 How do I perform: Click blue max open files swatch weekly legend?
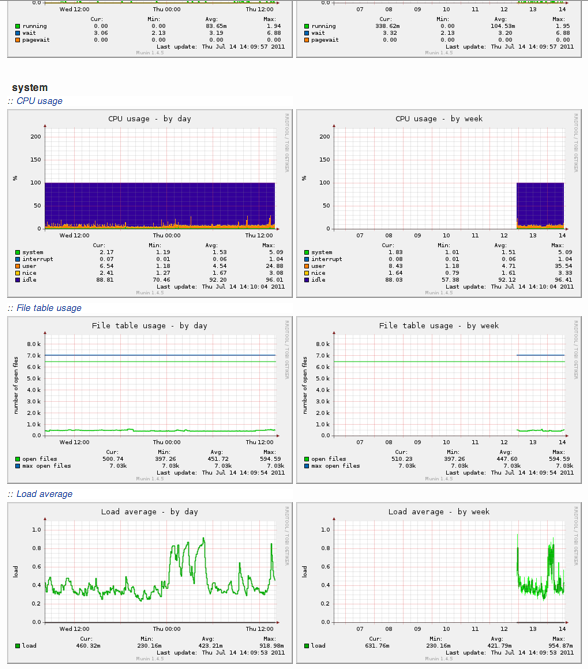click(x=306, y=466)
